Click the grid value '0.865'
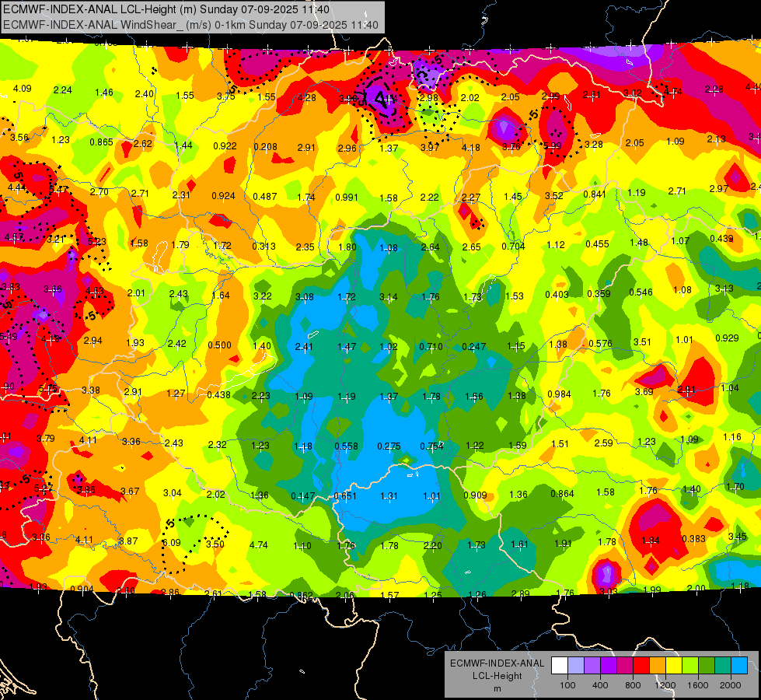The image size is (761, 700). coord(101,142)
